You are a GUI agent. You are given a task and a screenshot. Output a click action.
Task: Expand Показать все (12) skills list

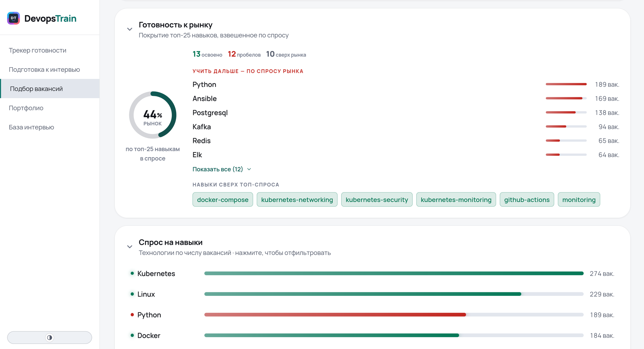coord(222,169)
